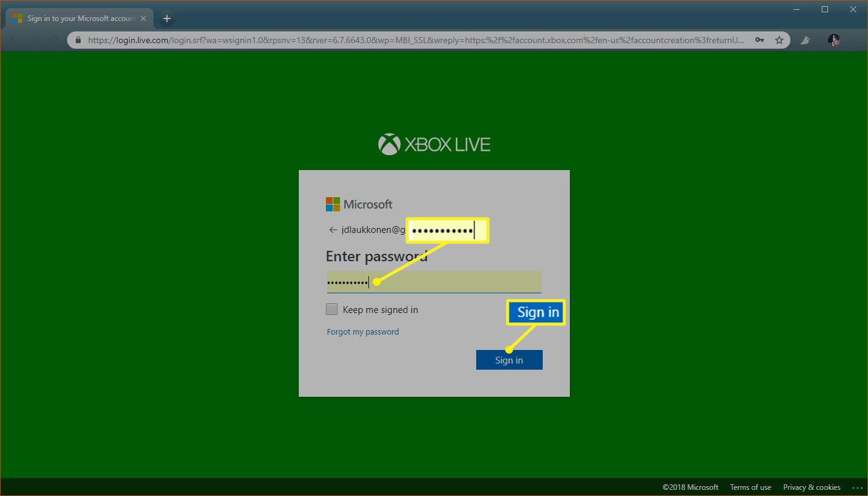Image resolution: width=868 pixels, height=496 pixels.
Task: Click the extension icon next to bookmark star
Action: tap(805, 40)
